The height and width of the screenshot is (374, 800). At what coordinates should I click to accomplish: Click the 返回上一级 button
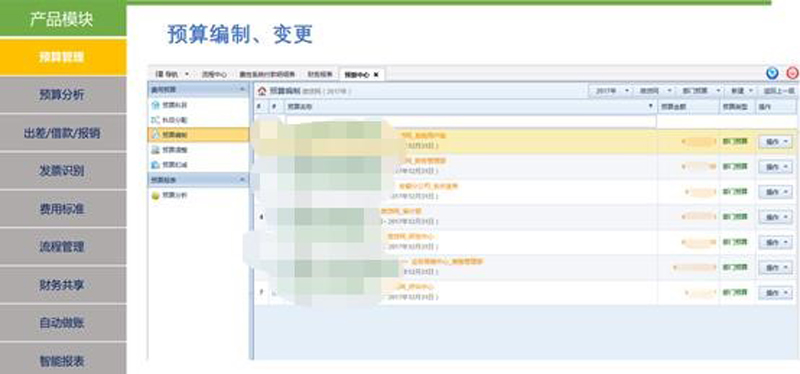point(779,91)
